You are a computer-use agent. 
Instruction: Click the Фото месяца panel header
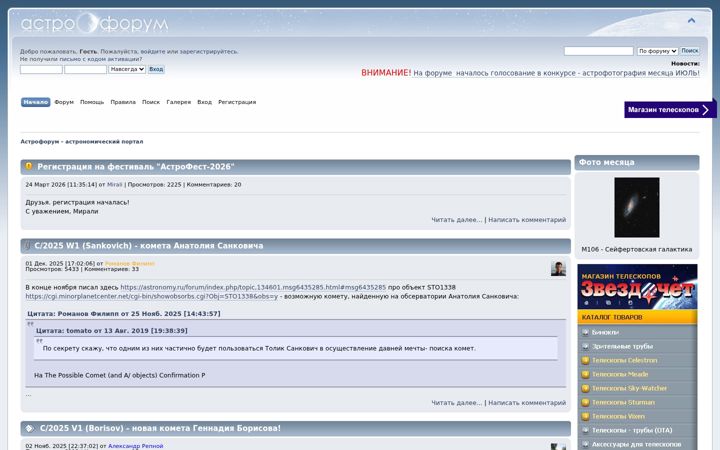click(637, 163)
